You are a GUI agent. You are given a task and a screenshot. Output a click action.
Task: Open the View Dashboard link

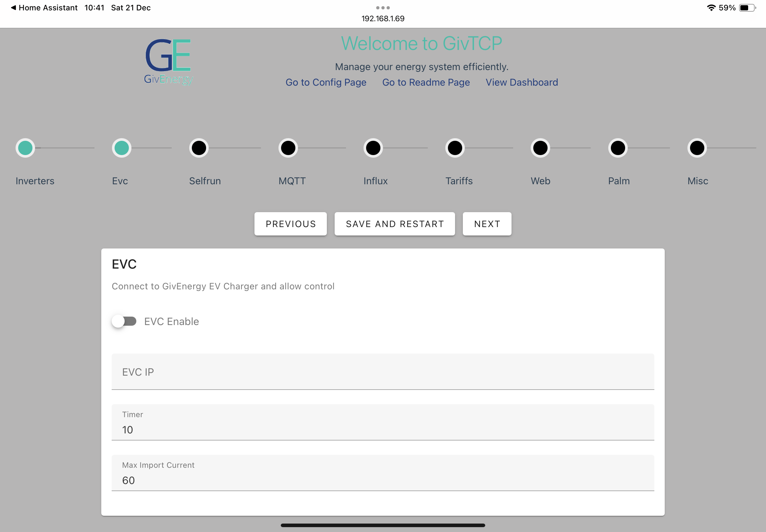(522, 82)
